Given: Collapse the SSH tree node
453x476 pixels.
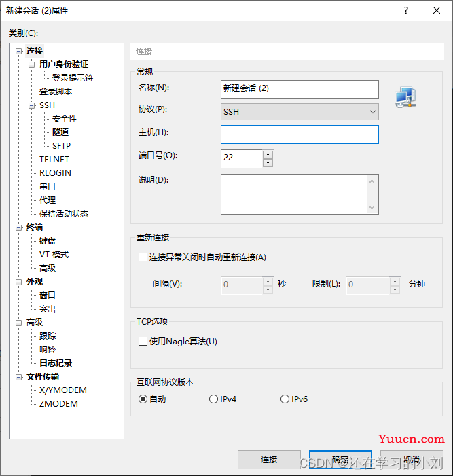Looking at the screenshot, I should tap(31, 106).
